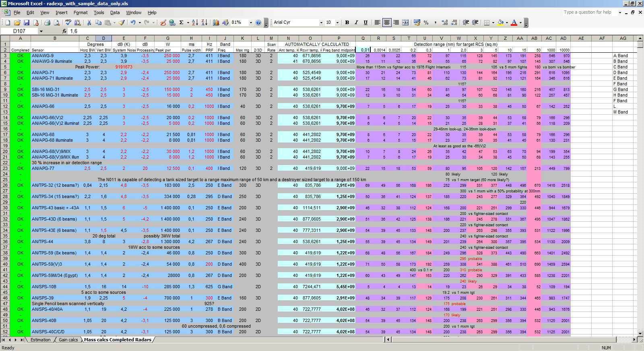Image resolution: width=644 pixels, height=351 pixels.
Task: Open the Print Preview tool
Action: [56, 23]
